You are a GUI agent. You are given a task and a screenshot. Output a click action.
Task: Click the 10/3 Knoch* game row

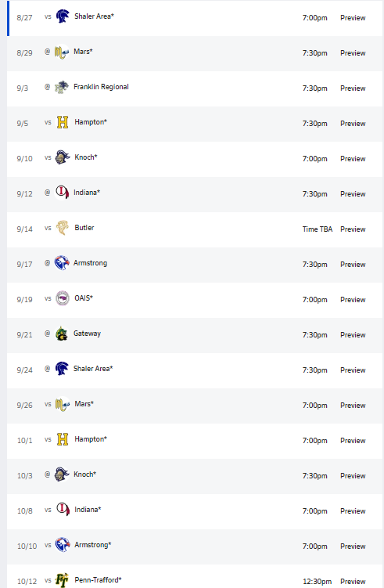coord(195,476)
